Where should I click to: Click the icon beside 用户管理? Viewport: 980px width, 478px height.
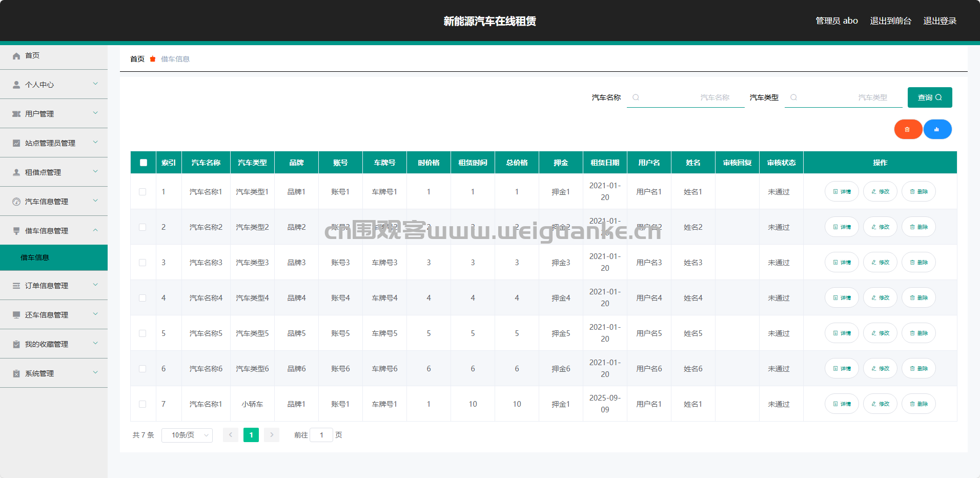[x=16, y=114]
